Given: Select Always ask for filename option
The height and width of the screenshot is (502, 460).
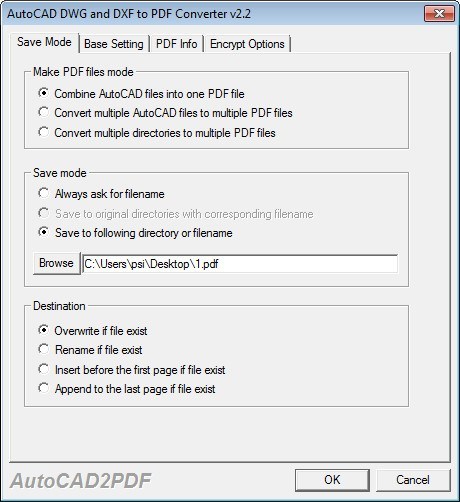Looking at the screenshot, I should pyautogui.click(x=101, y=193).
